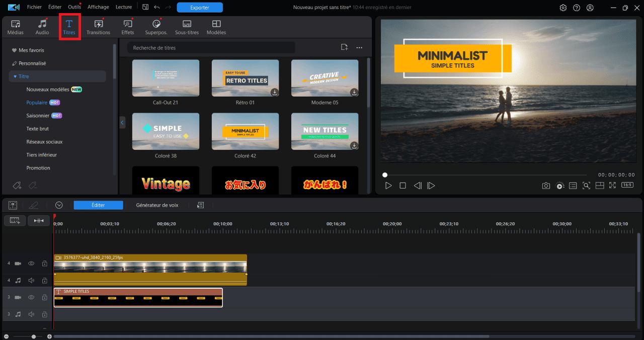
Task: Hide video track 4 with the eye icon
Action: pyautogui.click(x=31, y=264)
